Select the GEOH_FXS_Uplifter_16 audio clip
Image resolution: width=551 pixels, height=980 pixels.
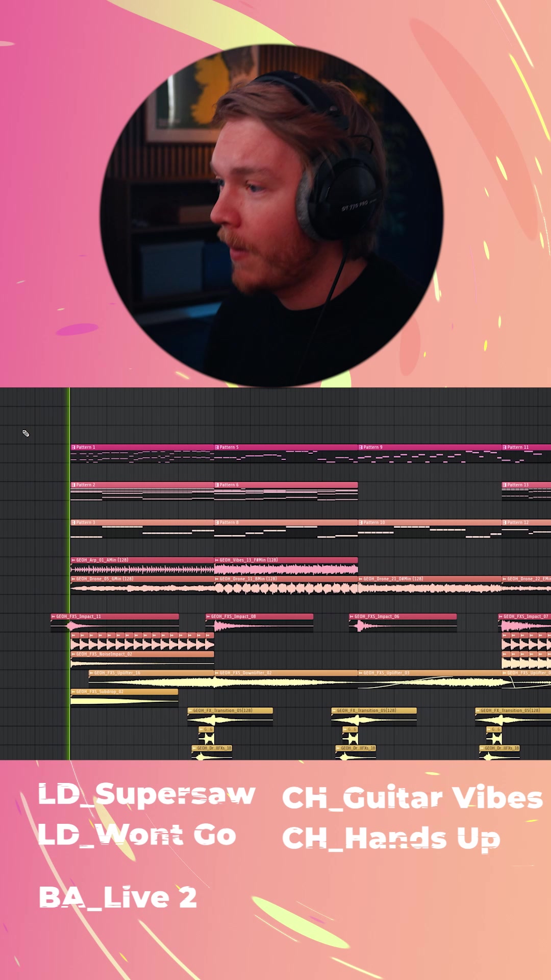coord(152,679)
